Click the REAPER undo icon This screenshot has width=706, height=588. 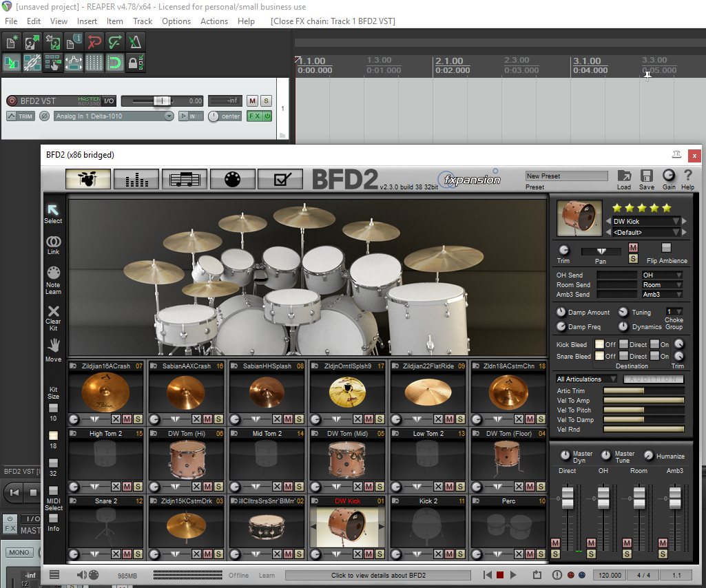click(x=94, y=42)
